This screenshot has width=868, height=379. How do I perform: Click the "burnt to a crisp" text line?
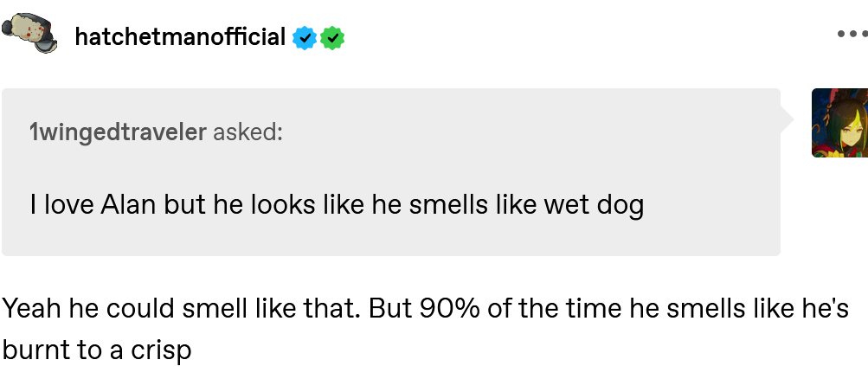tap(96, 350)
